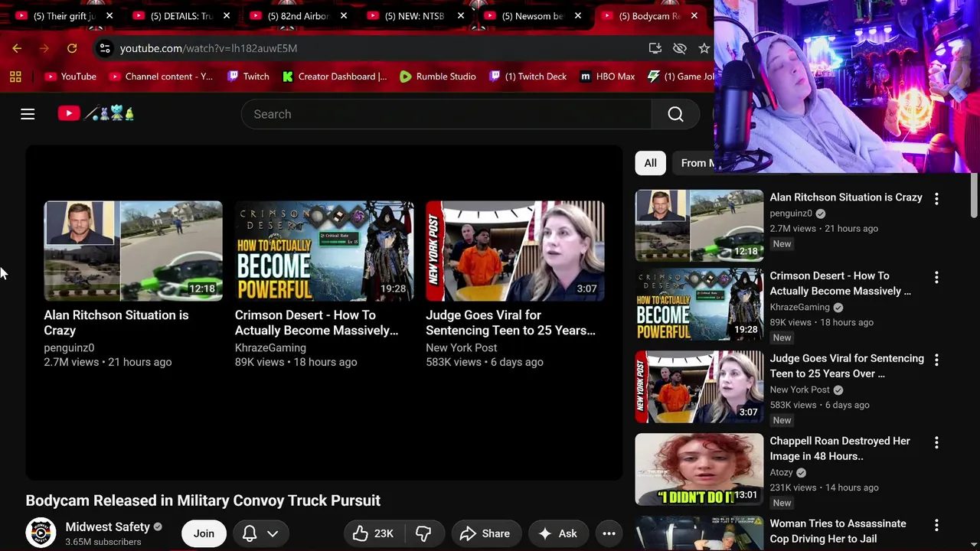Open the Twitch bookmark
The height and width of the screenshot is (551, 980).
(248, 77)
